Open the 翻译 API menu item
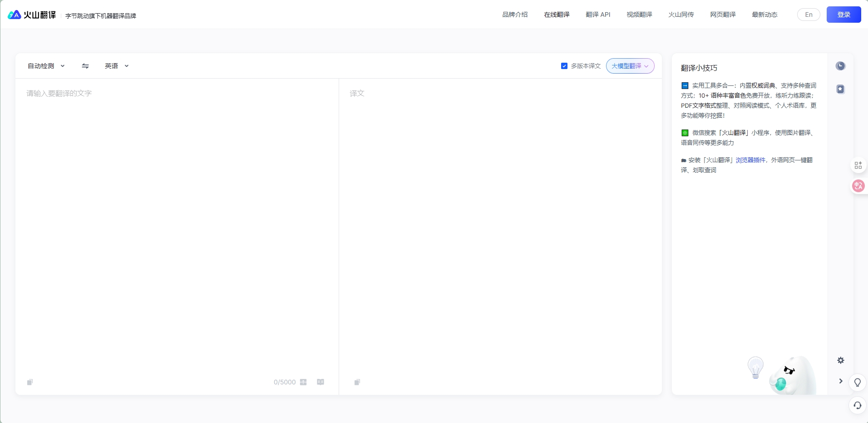The width and height of the screenshot is (868, 423). tap(598, 15)
